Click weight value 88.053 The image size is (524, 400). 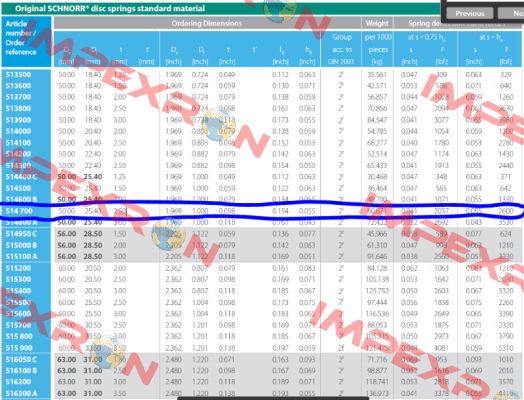click(377, 325)
